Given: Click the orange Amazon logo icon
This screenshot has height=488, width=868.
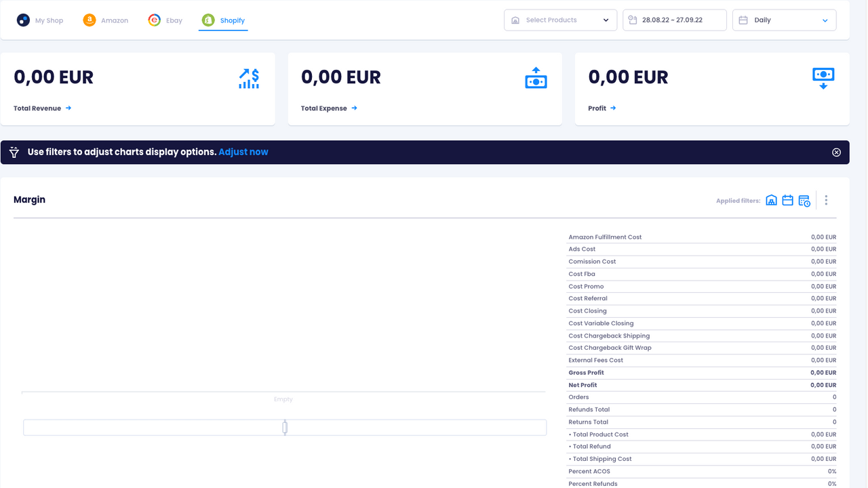Looking at the screenshot, I should (x=90, y=20).
